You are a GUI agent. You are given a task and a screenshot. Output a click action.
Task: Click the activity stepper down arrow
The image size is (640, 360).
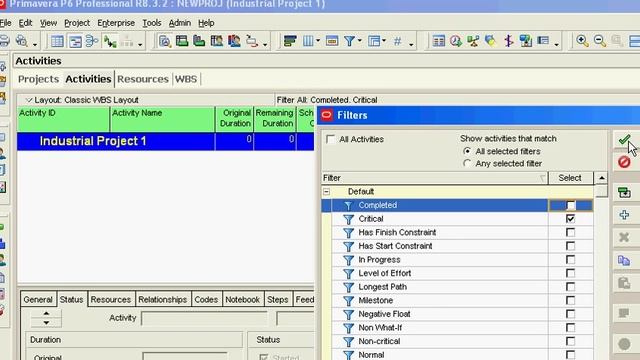tap(46, 323)
